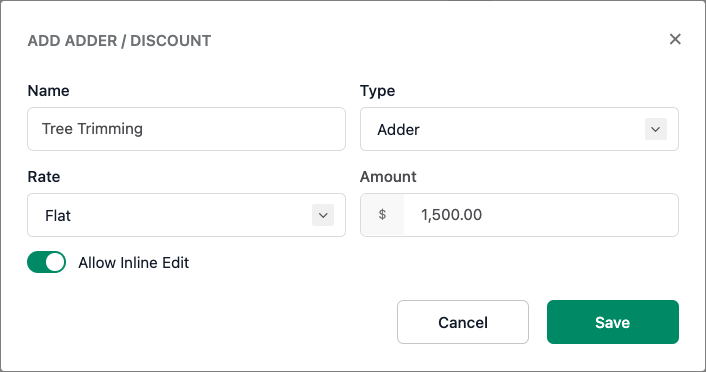
Task: Disable the Allow Inline Edit switch
Action: point(46,262)
